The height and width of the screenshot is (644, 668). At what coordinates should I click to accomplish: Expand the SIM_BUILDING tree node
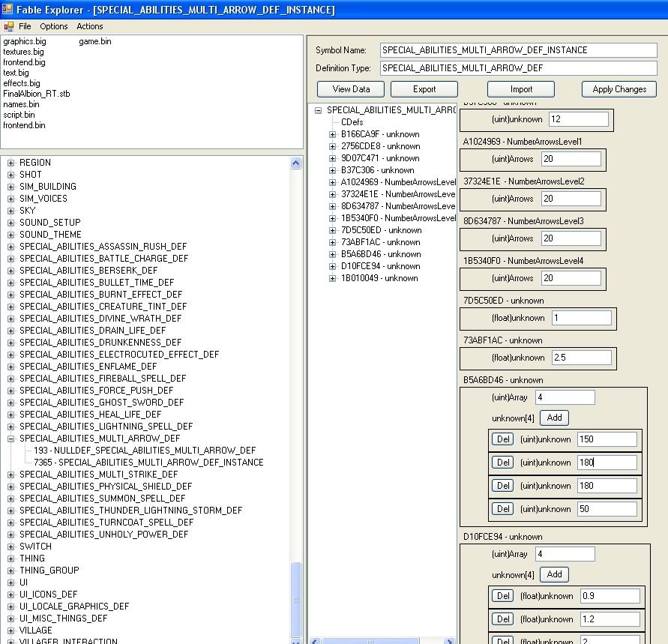[x=11, y=187]
